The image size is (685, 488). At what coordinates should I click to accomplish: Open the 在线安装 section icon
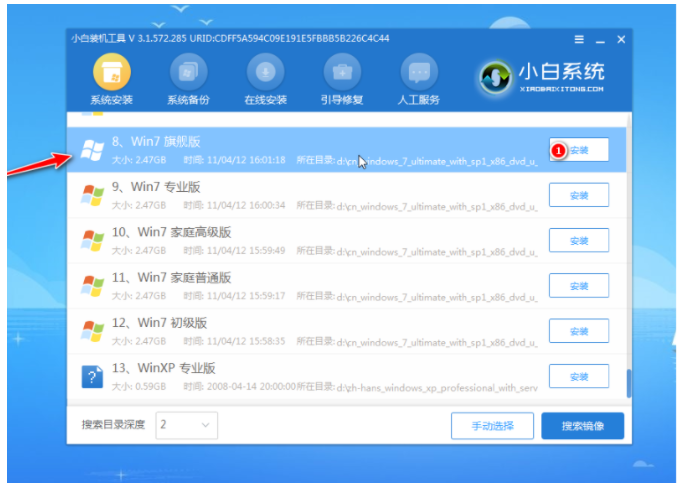[x=265, y=72]
